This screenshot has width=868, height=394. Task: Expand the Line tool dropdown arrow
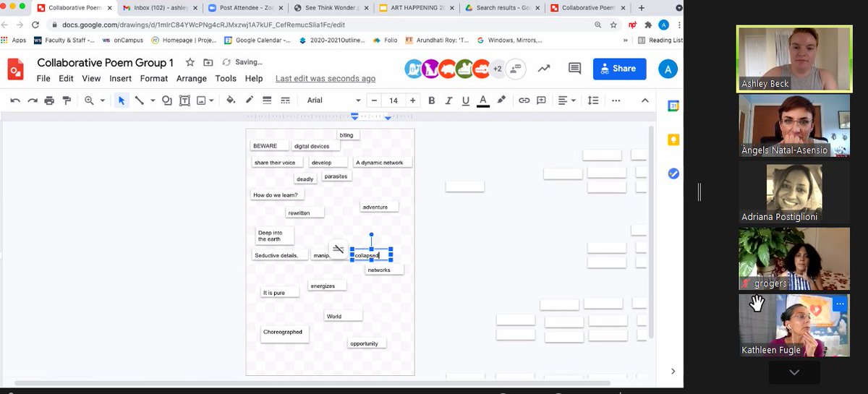tap(152, 100)
